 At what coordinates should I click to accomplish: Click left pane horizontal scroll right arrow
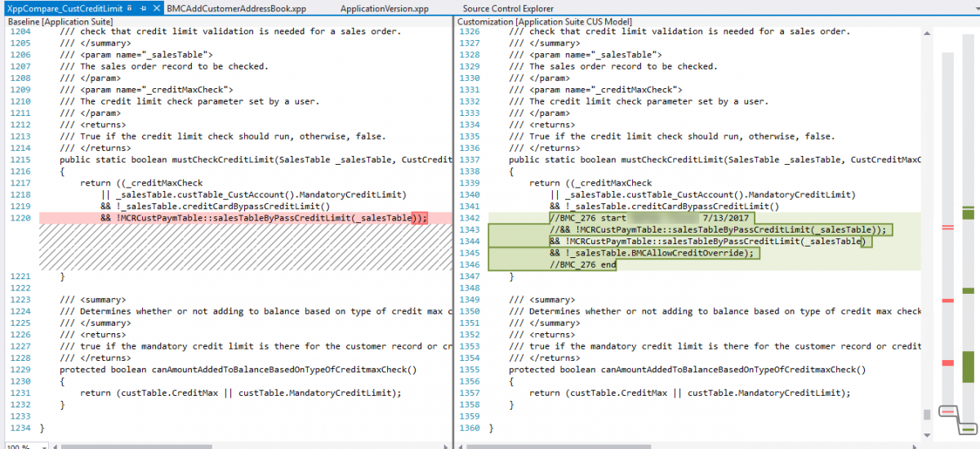tap(444, 446)
